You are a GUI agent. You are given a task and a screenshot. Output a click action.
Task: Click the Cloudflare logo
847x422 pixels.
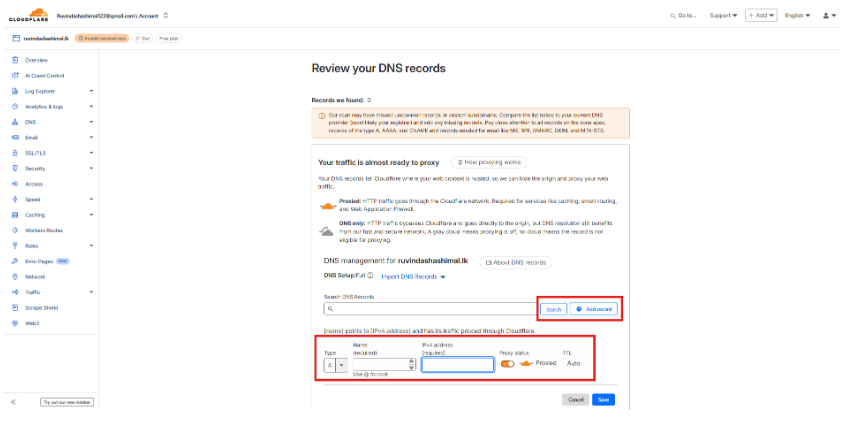pos(27,15)
